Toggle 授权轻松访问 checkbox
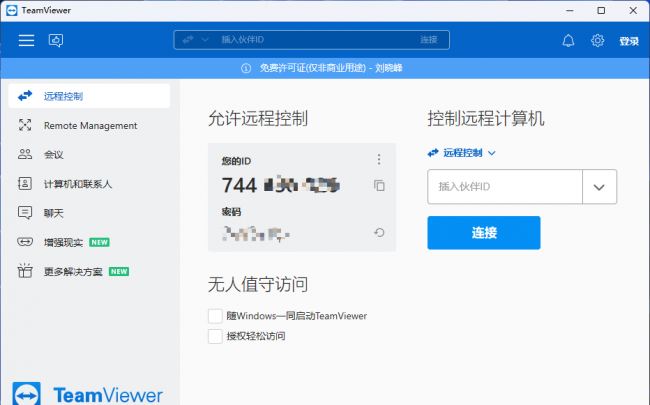The width and height of the screenshot is (650, 405). click(215, 336)
